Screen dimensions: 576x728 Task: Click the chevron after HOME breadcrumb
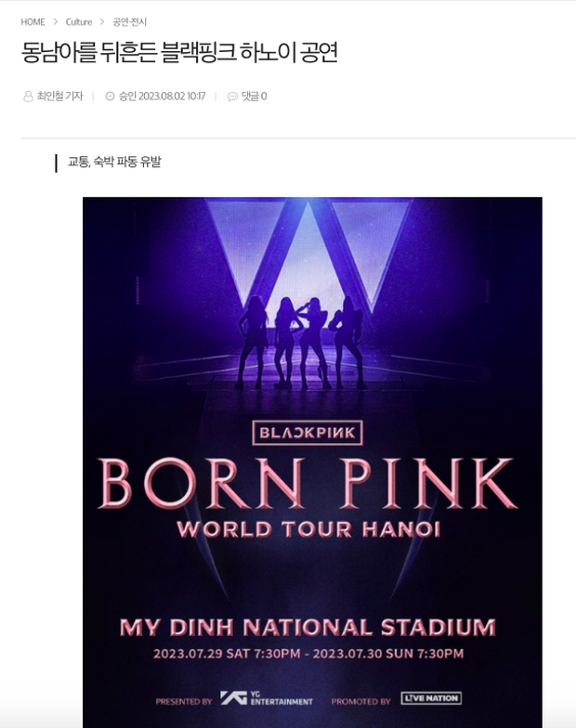pyautogui.click(x=56, y=21)
